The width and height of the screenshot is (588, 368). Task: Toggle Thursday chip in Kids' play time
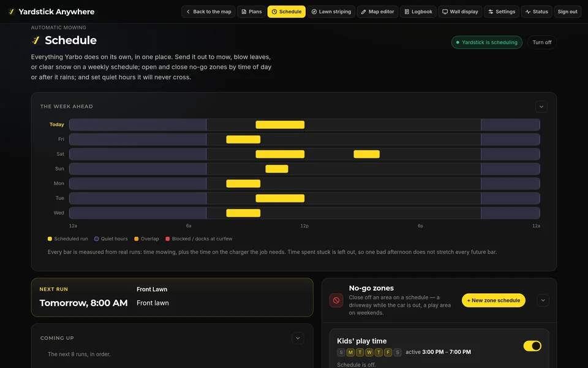[379, 352]
